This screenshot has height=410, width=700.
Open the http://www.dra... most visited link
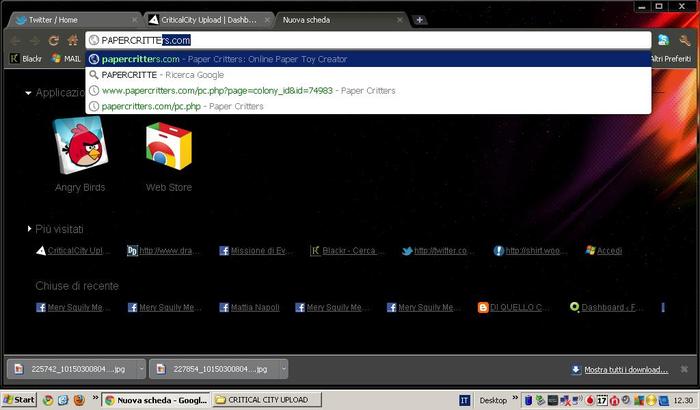coord(163,251)
